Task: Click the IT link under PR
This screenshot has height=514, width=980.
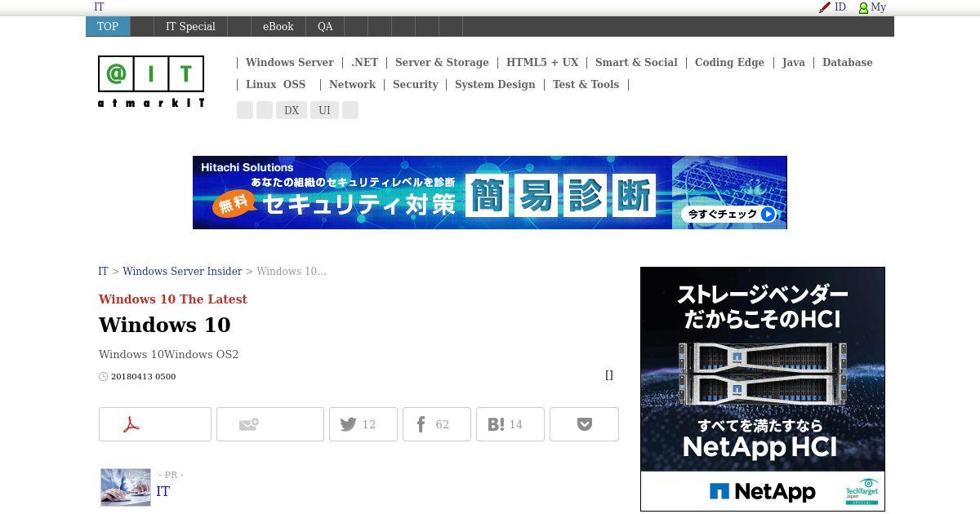Action: point(163,491)
